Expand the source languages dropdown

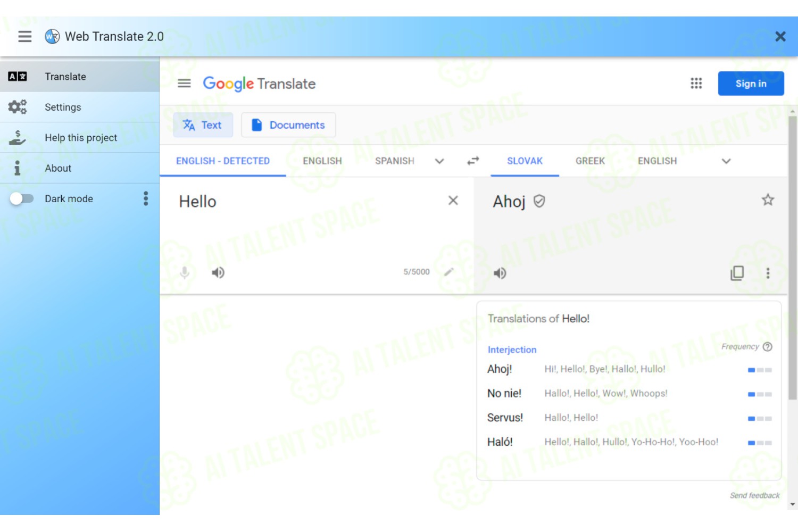coord(439,161)
